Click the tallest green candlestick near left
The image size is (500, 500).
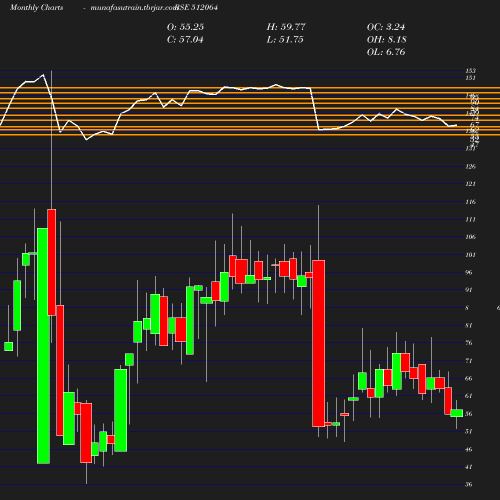[43, 346]
